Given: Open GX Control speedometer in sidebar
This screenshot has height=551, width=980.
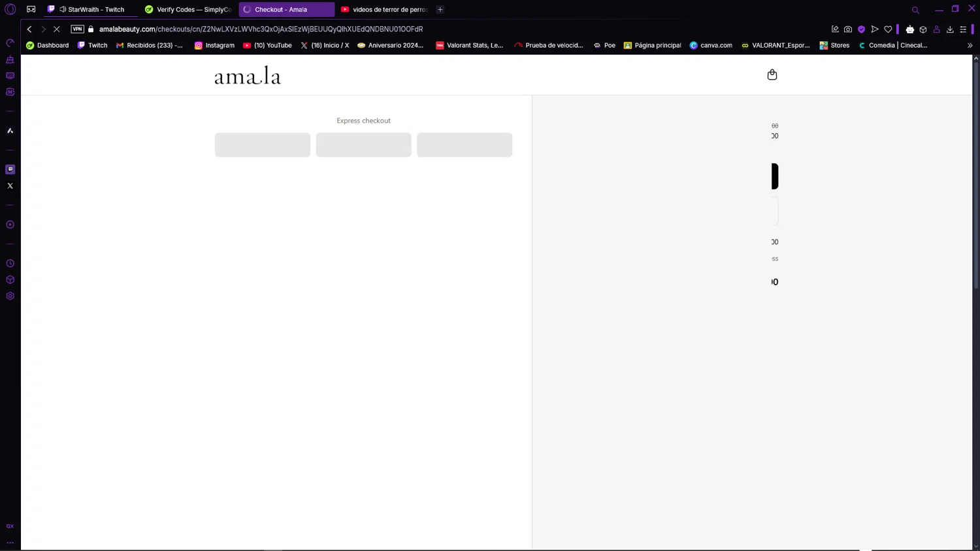Looking at the screenshot, I should click(x=10, y=43).
